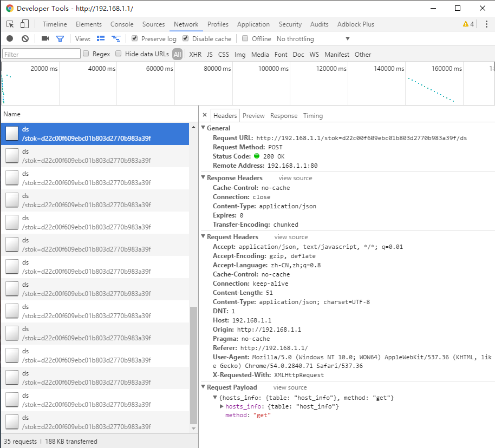
Task: Select the XHR filter type
Action: pyautogui.click(x=195, y=54)
